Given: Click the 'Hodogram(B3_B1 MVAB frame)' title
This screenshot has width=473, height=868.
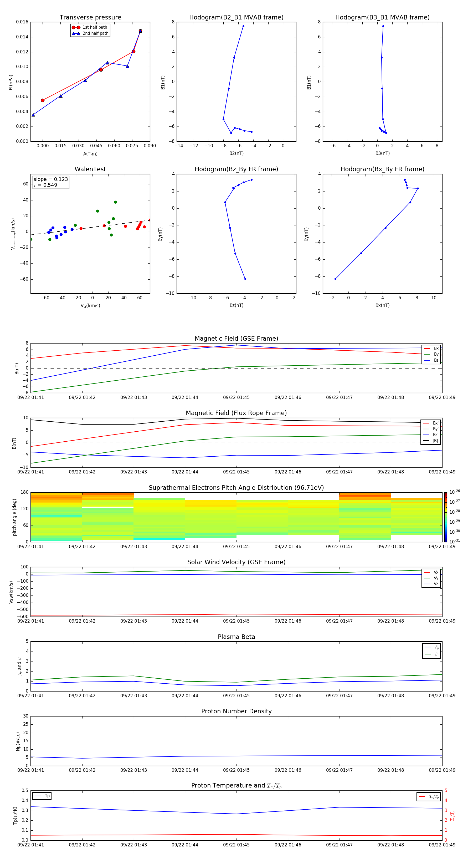Looking at the screenshot, I should 382,18.
